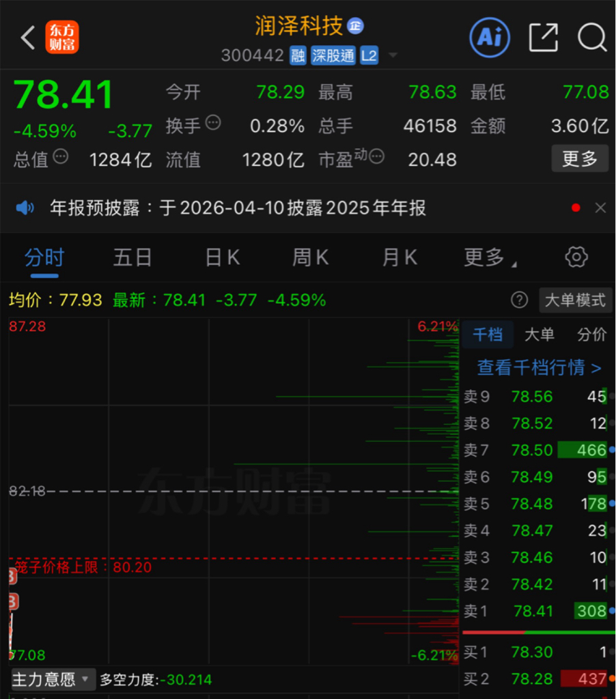Select the 千档 tab
This screenshot has height=699, width=616.
point(488,334)
